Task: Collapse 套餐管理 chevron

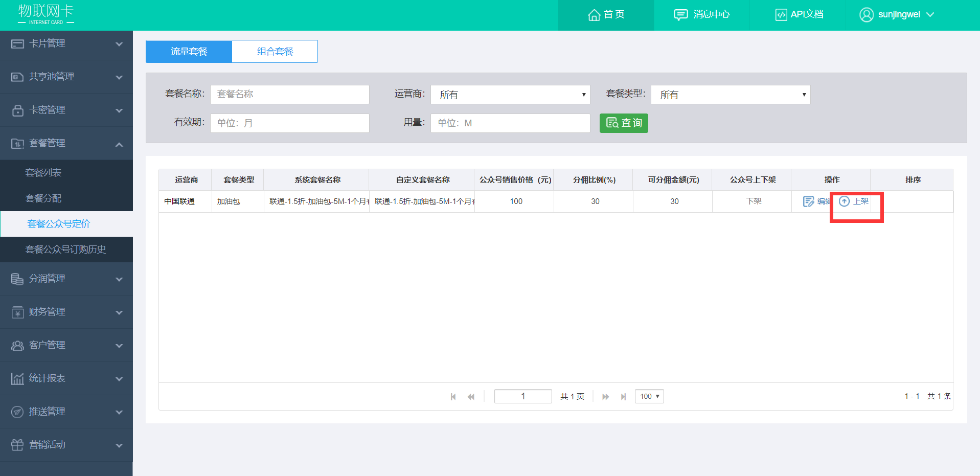Action: [119, 145]
